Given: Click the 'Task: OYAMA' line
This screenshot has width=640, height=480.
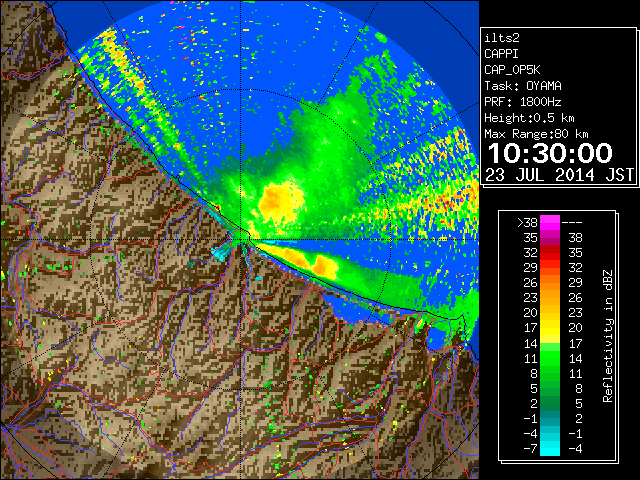Looking at the screenshot, I should click(523, 86).
